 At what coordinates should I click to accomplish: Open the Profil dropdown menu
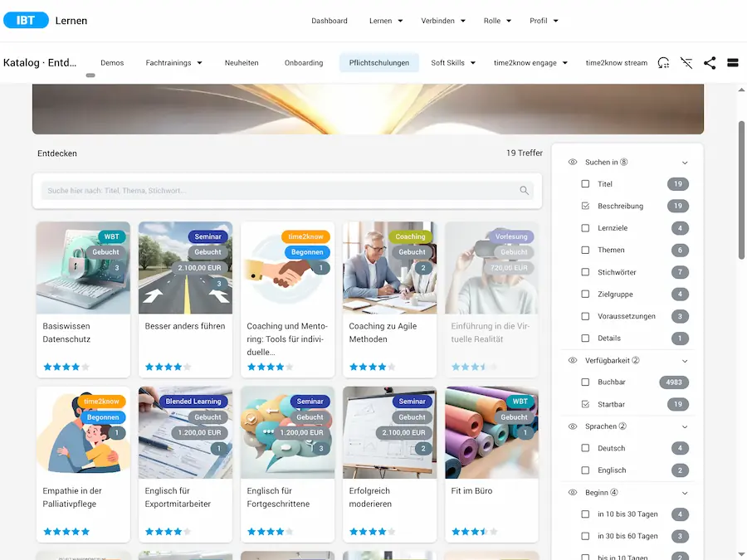coord(544,21)
